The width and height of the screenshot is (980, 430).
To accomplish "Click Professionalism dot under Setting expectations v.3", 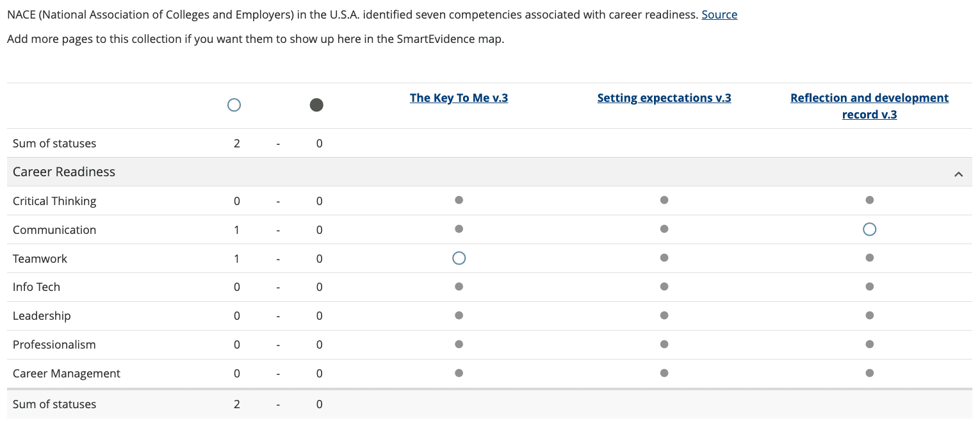I will click(664, 344).
